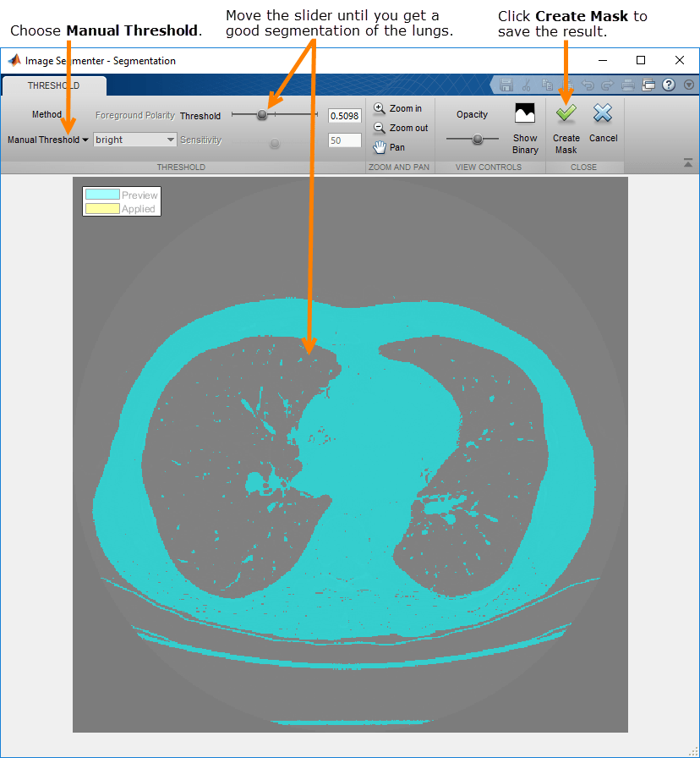Click the Cancel X icon

pos(603,113)
